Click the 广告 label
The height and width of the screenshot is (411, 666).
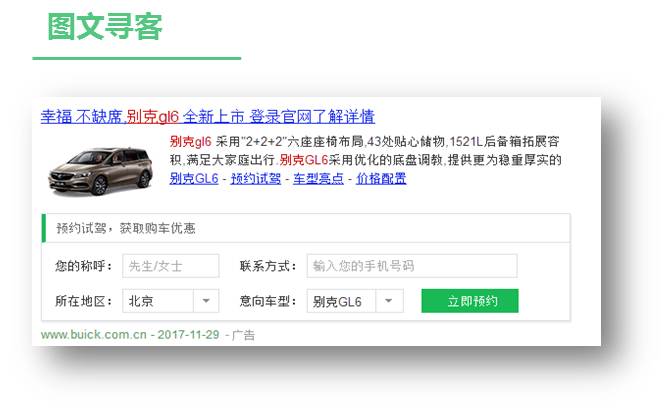tap(243, 335)
